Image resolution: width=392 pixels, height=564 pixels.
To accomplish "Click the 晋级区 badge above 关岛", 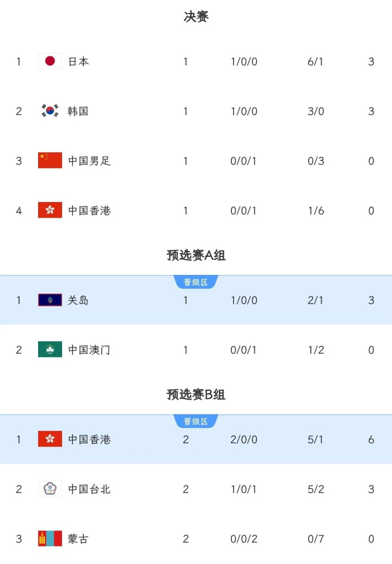I will tap(196, 282).
